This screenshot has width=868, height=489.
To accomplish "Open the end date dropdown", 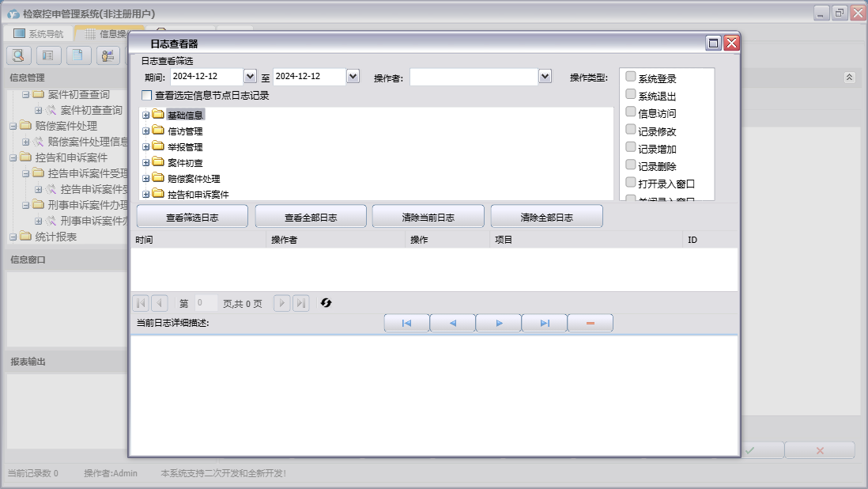I will tap(353, 77).
